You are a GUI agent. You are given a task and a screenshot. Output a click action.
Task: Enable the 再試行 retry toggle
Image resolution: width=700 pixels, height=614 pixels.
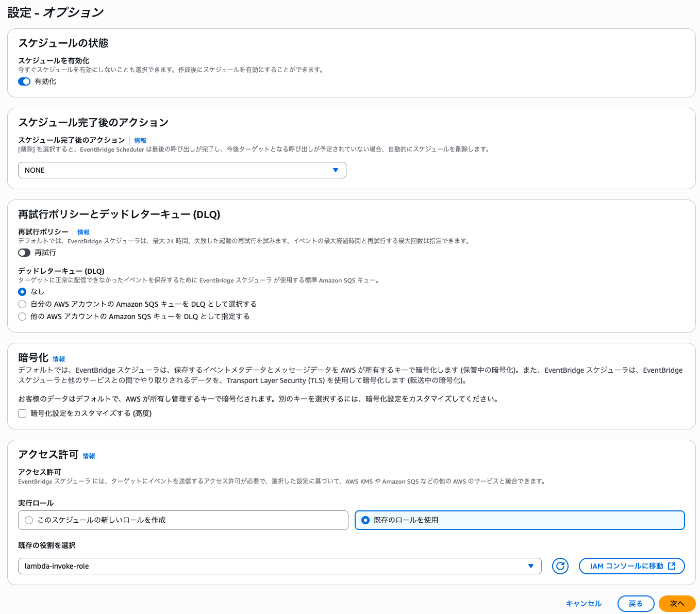tap(24, 253)
